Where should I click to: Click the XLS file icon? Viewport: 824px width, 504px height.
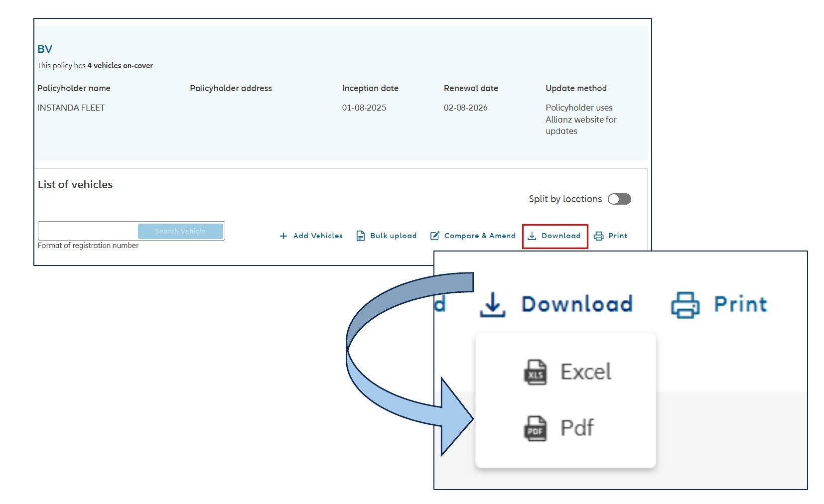[x=536, y=372]
